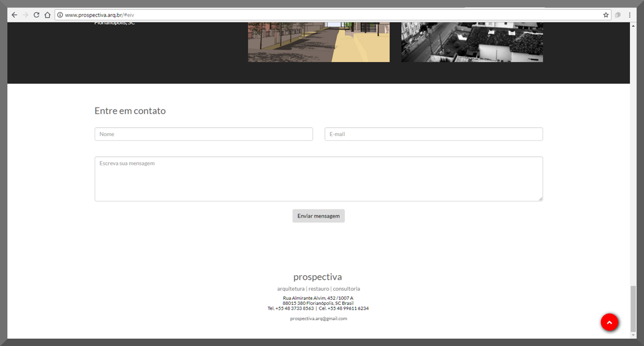This screenshot has width=644, height=346.
Task: Click the E-mail input field
Action: [x=434, y=134]
